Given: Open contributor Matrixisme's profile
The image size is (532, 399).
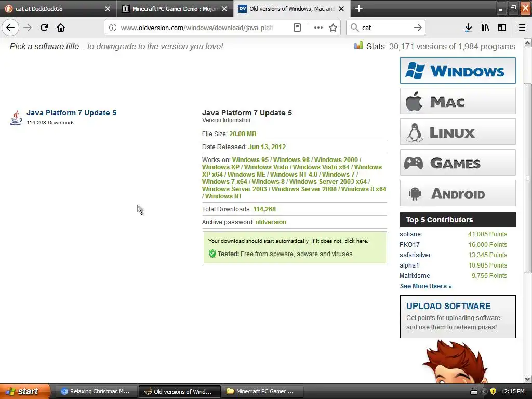Looking at the screenshot, I should coord(415,276).
